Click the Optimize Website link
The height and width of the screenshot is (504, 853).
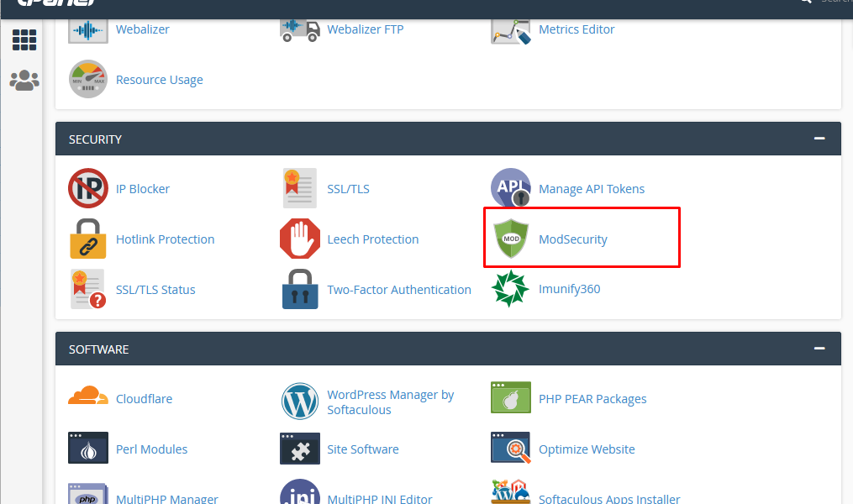point(587,449)
